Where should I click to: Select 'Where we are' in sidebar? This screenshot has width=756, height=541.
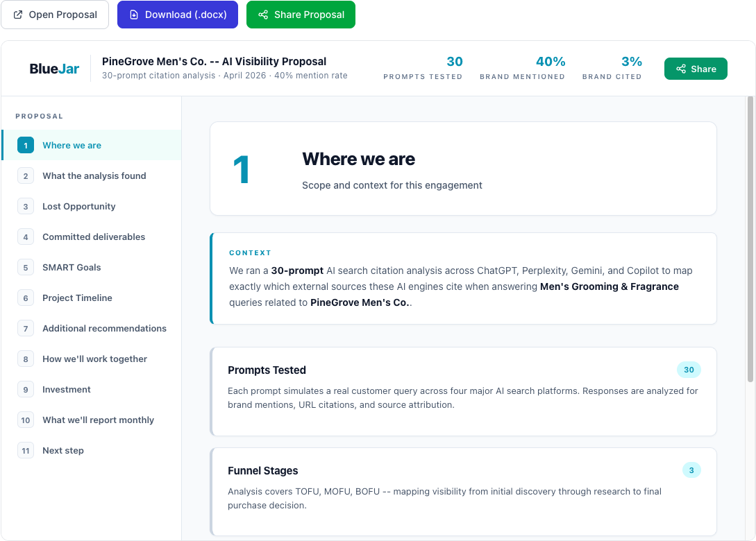(92, 145)
